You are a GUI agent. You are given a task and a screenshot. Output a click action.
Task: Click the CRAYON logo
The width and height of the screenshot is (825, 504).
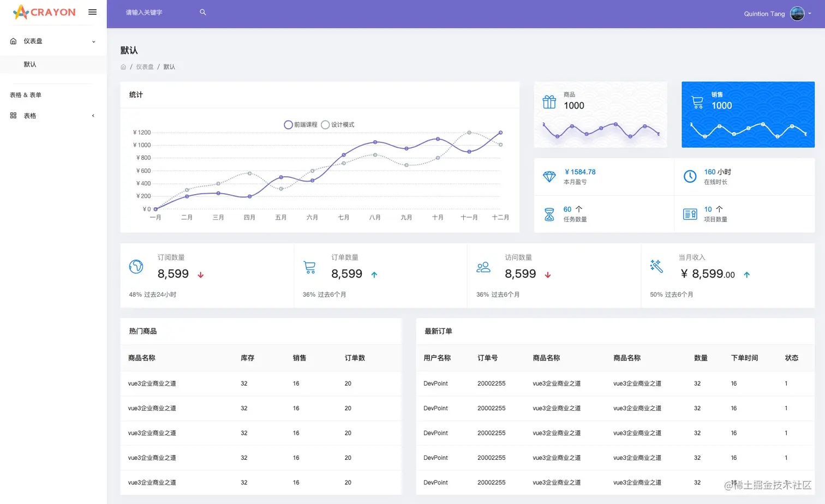click(44, 12)
